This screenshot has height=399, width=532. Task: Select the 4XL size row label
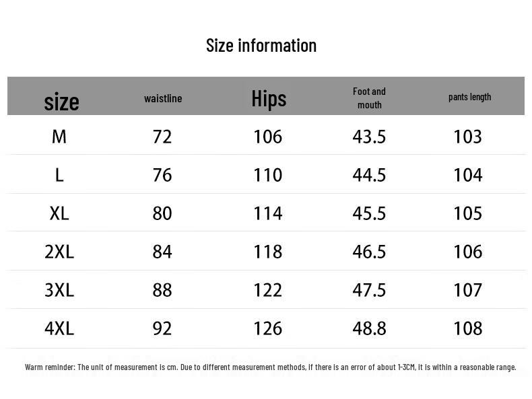click(59, 328)
